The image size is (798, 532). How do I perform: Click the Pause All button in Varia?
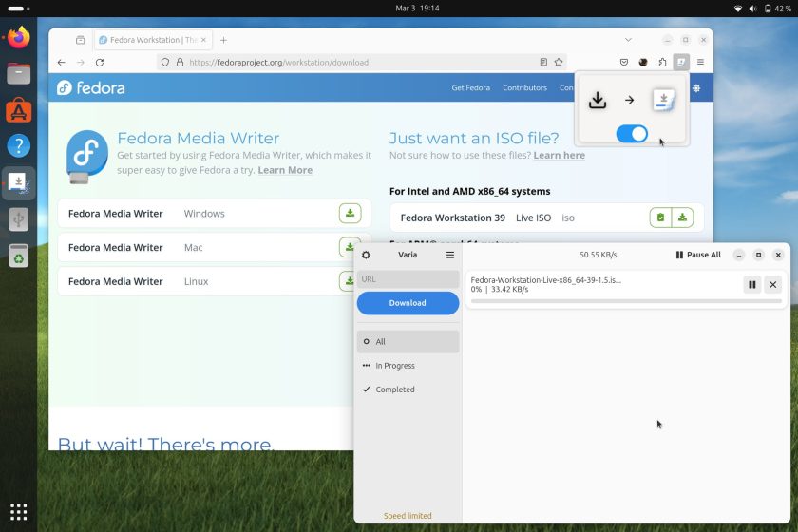[697, 255]
